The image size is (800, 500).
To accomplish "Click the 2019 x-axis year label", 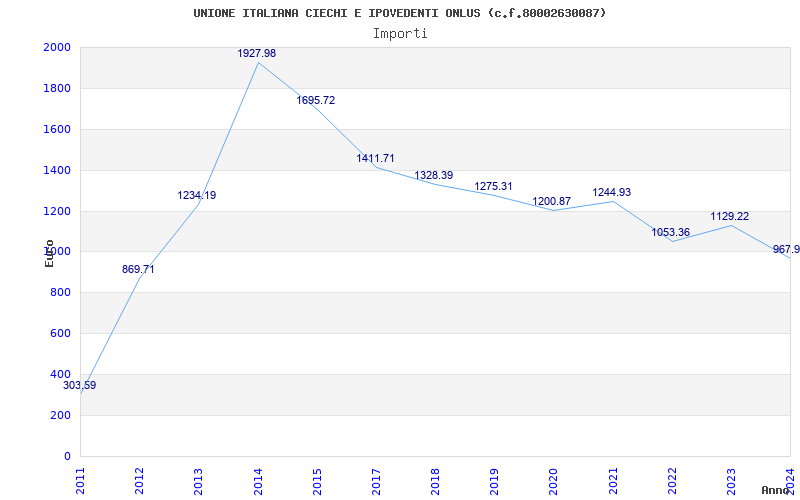I will pos(494,482).
